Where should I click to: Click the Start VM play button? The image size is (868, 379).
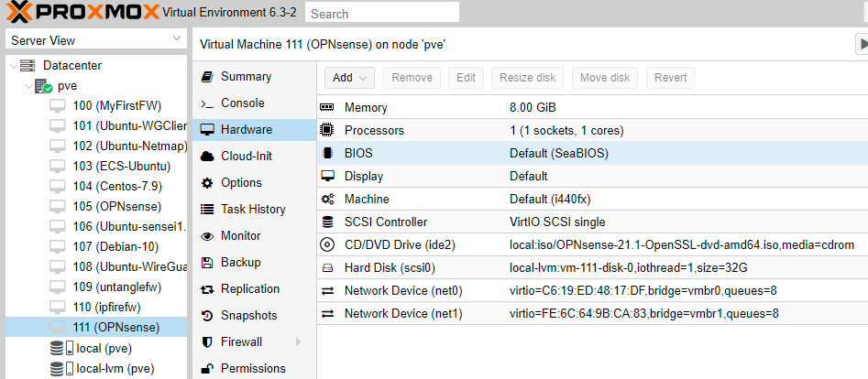862,44
